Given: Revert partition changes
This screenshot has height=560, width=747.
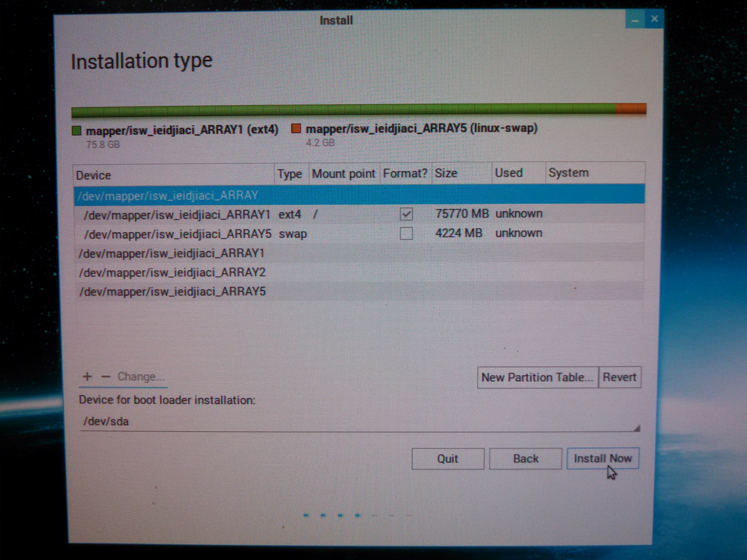Looking at the screenshot, I should coord(619,377).
